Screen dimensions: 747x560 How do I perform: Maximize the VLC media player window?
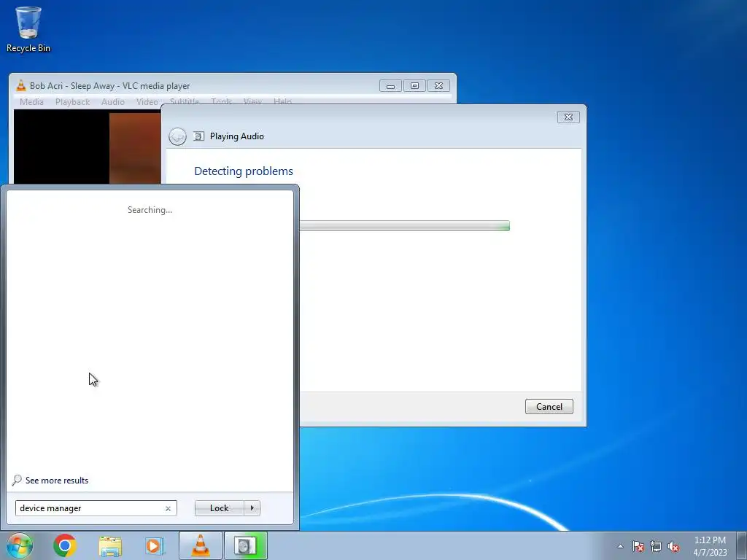tap(414, 86)
